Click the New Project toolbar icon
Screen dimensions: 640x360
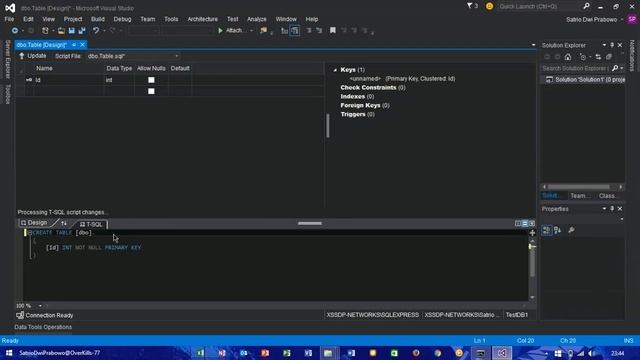pos(45,31)
